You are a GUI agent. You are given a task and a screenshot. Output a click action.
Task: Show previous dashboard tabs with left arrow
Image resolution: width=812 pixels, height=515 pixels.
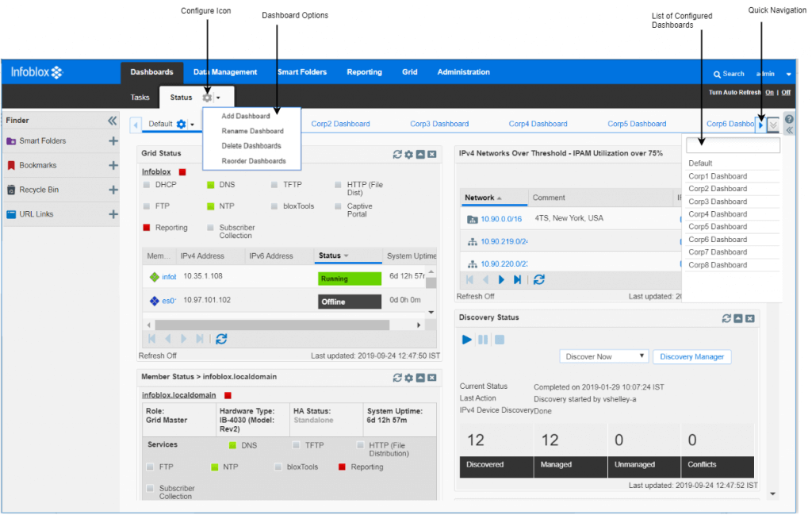click(136, 125)
